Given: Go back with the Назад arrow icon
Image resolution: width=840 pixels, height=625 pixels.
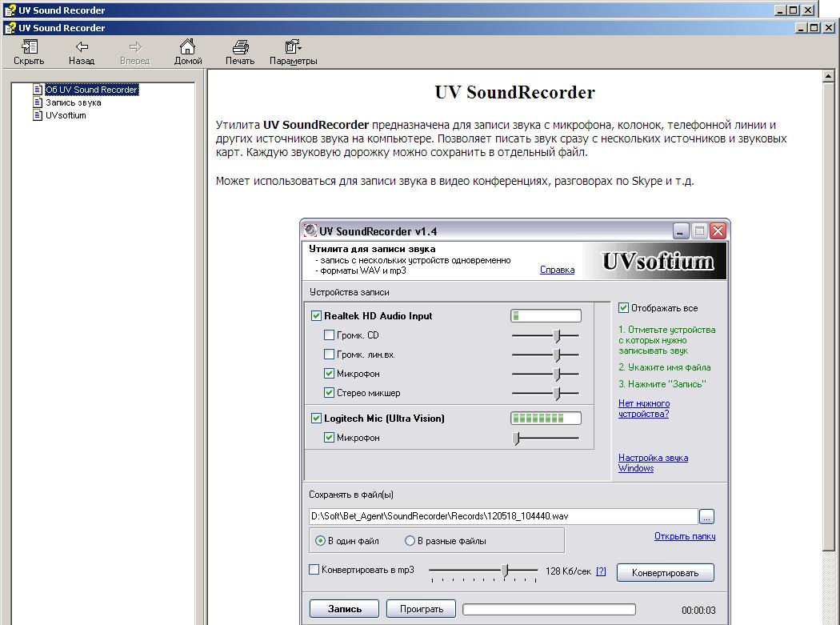Looking at the screenshot, I should (82, 47).
